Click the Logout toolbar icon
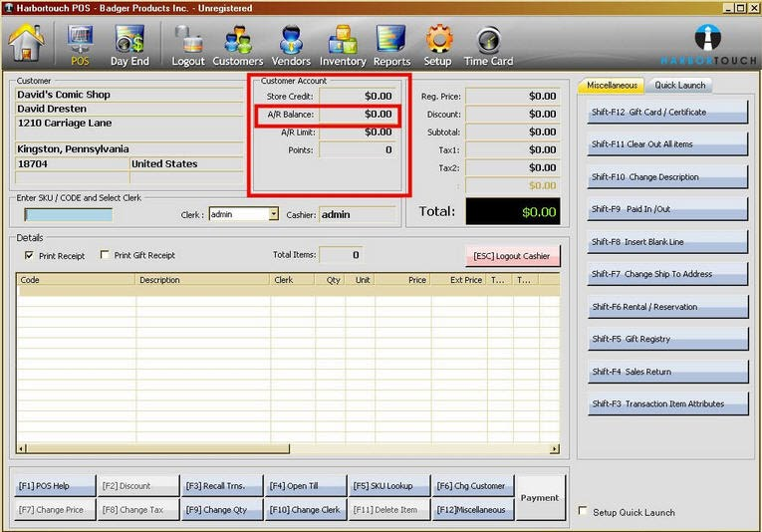Image resolution: width=762 pixels, height=532 pixels. click(x=187, y=45)
